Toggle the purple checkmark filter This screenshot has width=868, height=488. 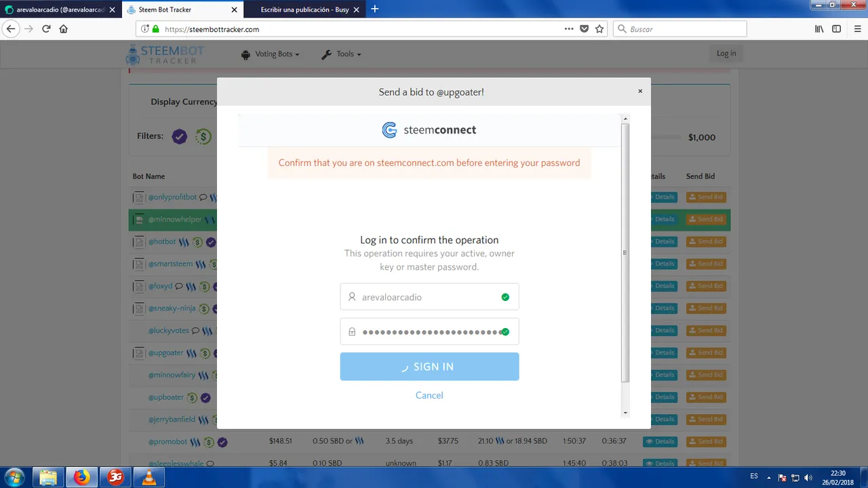[x=179, y=136]
